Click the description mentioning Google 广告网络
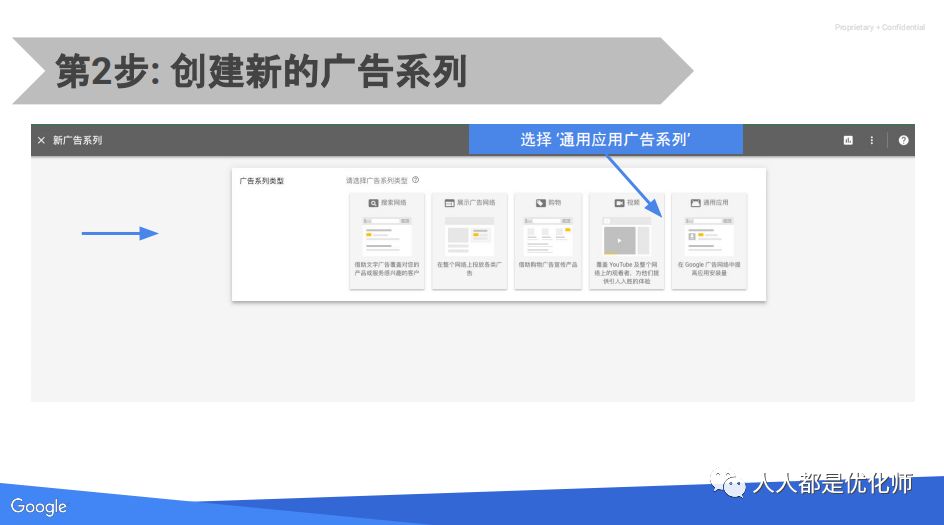Viewport: 944px width, 525px height. point(709,269)
